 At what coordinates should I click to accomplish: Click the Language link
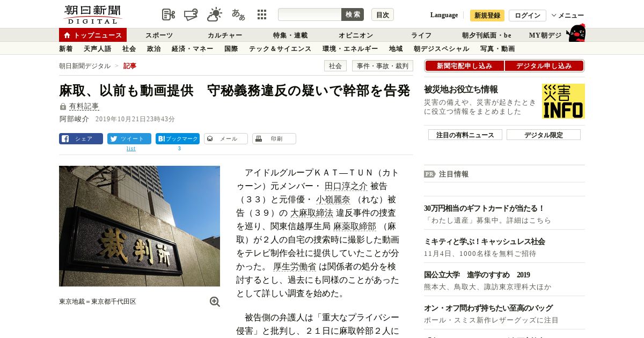[x=444, y=15]
